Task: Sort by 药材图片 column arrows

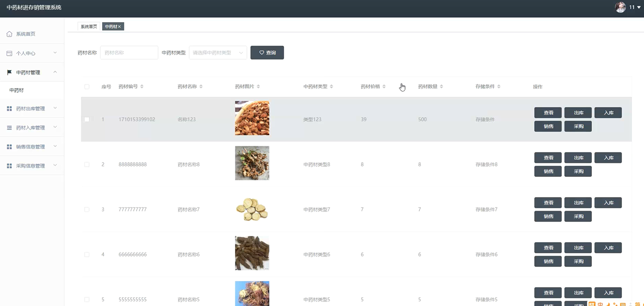Action: point(258,87)
